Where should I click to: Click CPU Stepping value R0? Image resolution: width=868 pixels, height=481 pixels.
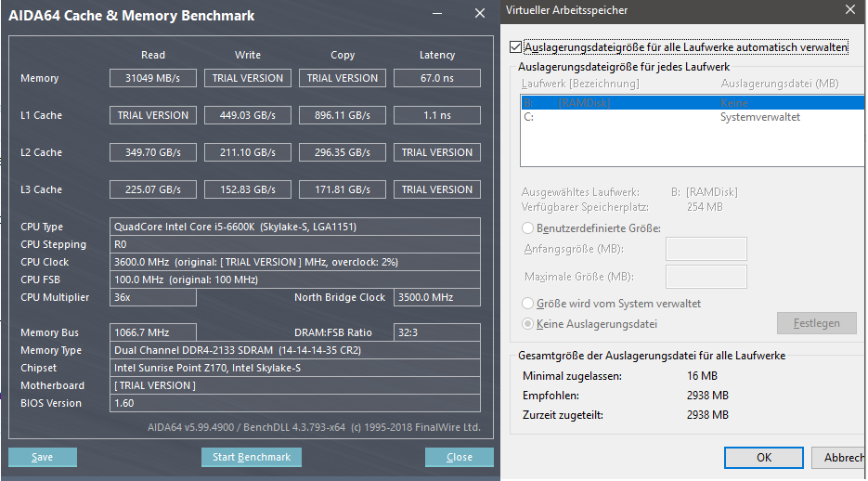295,244
